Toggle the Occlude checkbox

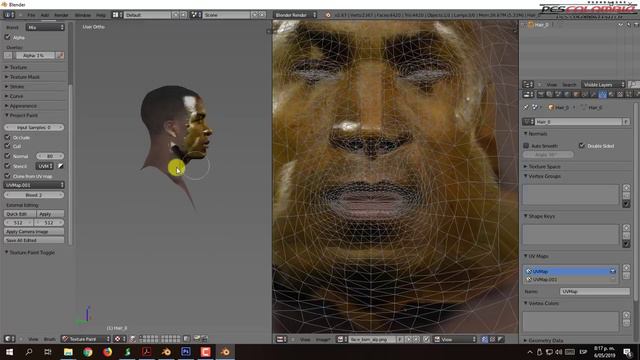pos(7,137)
